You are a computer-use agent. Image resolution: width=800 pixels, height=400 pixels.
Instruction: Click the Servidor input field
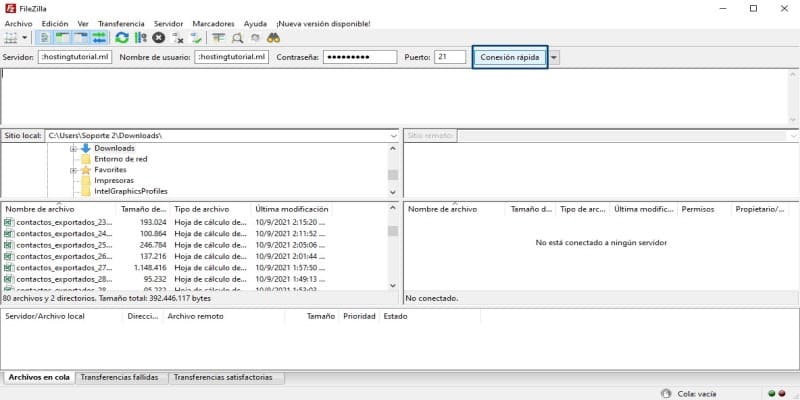[75, 57]
